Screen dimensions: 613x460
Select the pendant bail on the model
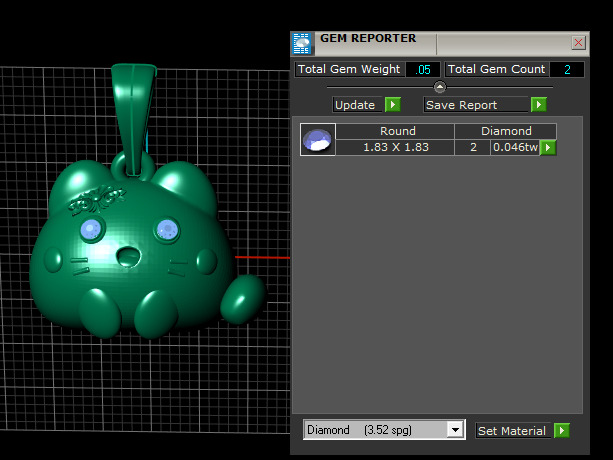[x=134, y=119]
